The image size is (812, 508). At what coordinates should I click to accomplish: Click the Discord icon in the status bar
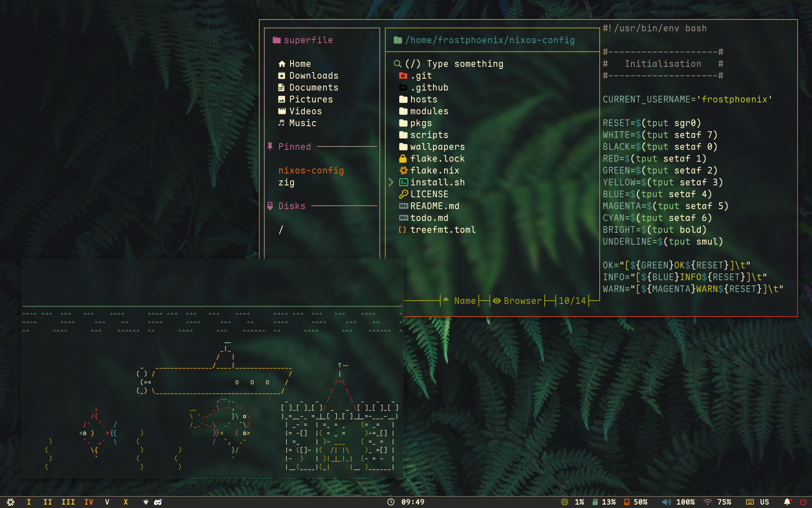158,502
